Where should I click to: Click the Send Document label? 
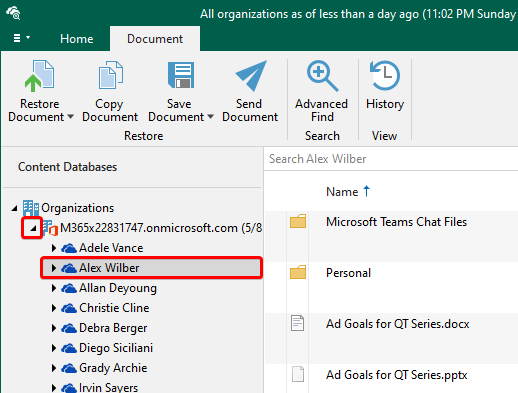250,110
